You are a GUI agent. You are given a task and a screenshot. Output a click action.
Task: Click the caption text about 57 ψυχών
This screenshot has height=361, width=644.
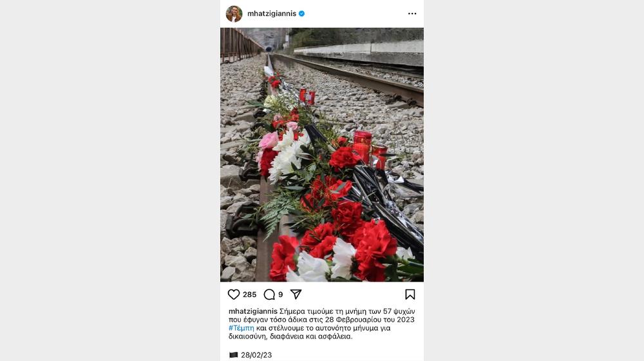[322, 324]
